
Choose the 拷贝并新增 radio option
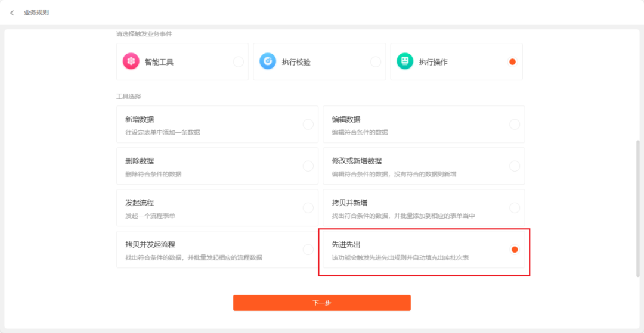515,208
